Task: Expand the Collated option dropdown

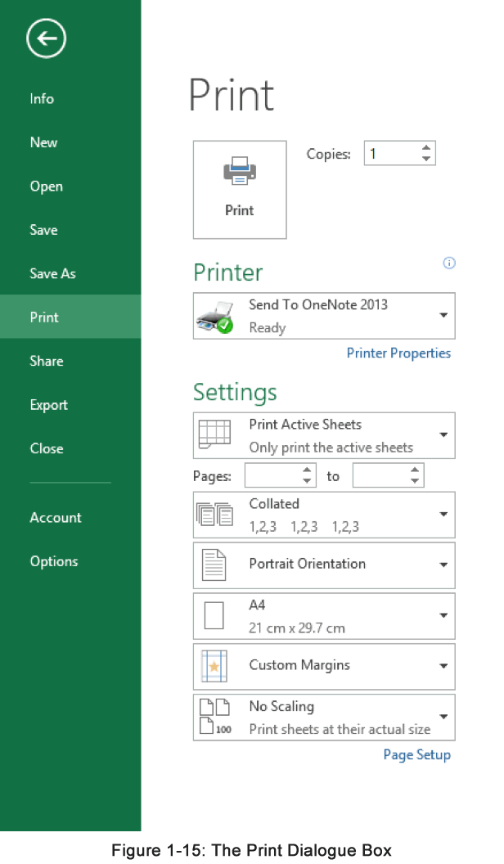Action: 443,515
